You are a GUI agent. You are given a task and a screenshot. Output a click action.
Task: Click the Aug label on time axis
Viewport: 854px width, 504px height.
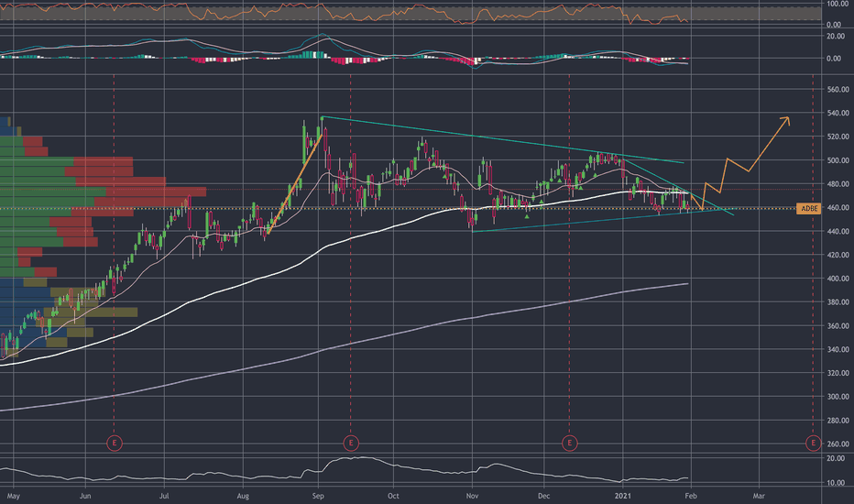243,496
